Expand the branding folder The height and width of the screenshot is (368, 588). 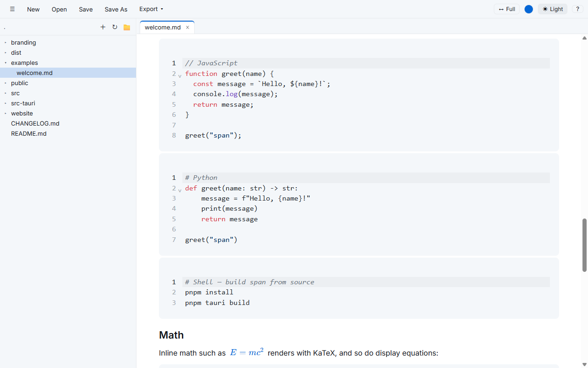point(68,42)
